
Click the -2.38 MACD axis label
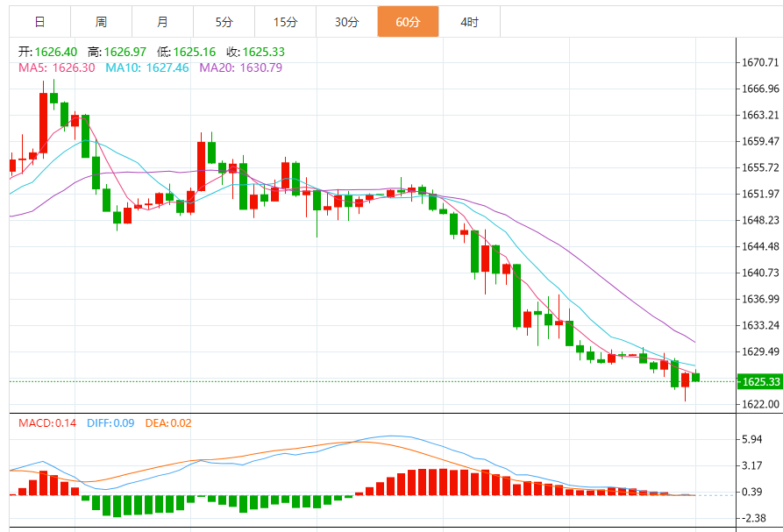[752, 518]
